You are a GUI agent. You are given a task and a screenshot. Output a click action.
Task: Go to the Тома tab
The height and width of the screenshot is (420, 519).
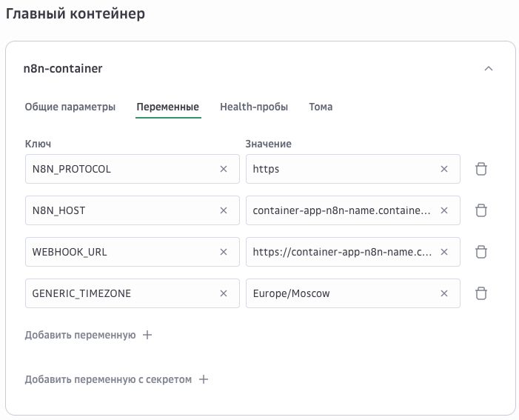[321, 107]
